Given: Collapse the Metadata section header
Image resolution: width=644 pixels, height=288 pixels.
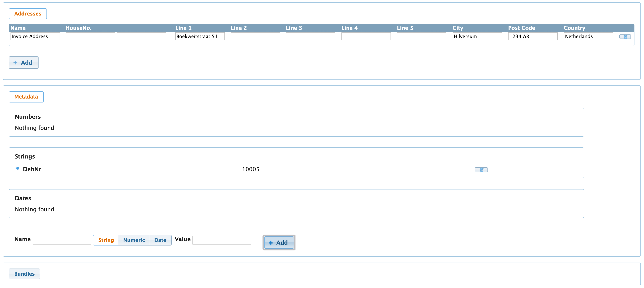Looking at the screenshot, I should point(26,97).
